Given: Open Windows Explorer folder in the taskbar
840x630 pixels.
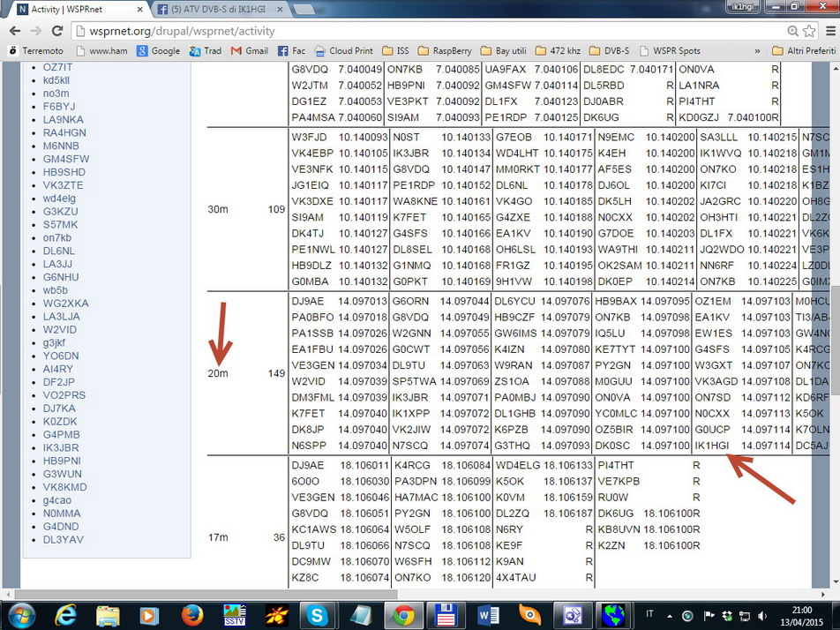Looking at the screenshot, I should pyautogui.click(x=108, y=616).
